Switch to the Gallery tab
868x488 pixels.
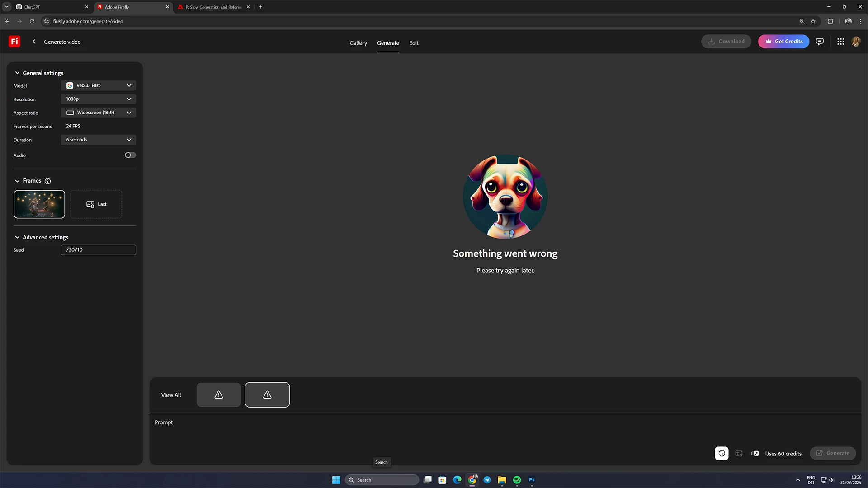(x=358, y=43)
